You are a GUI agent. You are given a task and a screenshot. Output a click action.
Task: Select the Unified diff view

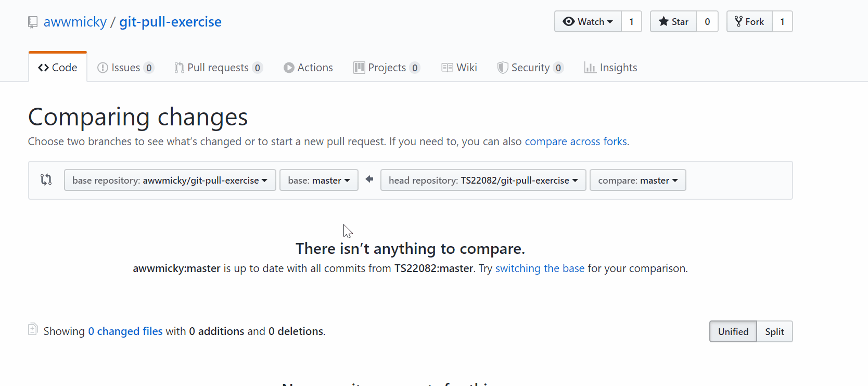click(733, 331)
